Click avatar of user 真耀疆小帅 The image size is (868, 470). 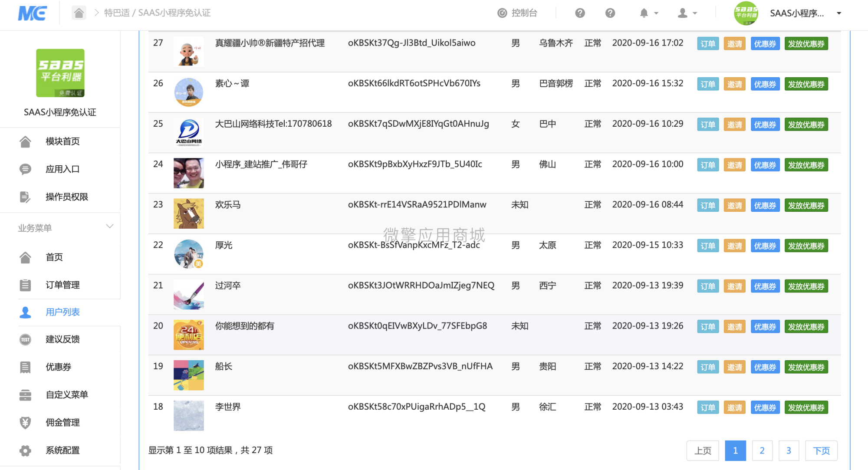point(189,52)
